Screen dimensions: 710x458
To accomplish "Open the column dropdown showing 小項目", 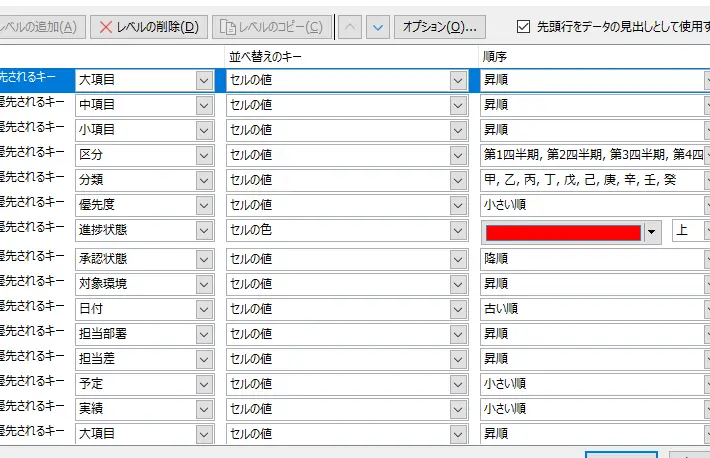I will [145, 130].
